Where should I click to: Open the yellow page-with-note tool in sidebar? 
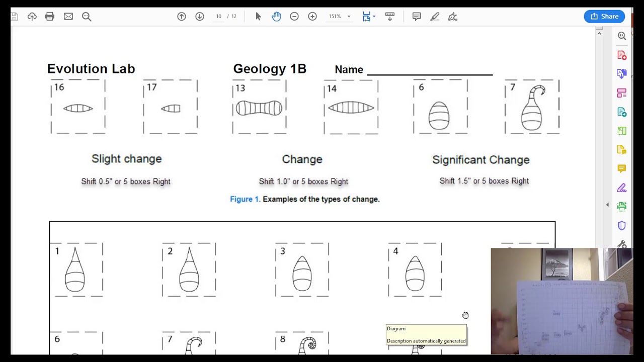622,150
